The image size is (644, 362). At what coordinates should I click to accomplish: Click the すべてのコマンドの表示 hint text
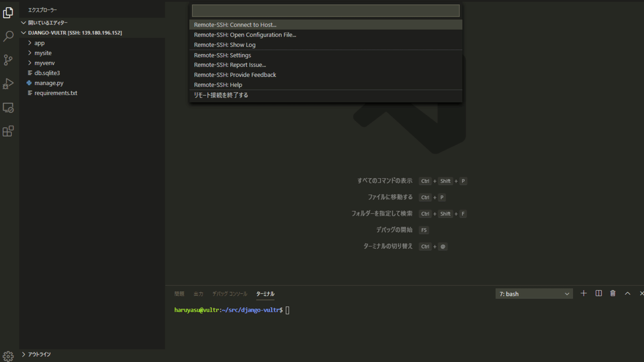click(385, 181)
